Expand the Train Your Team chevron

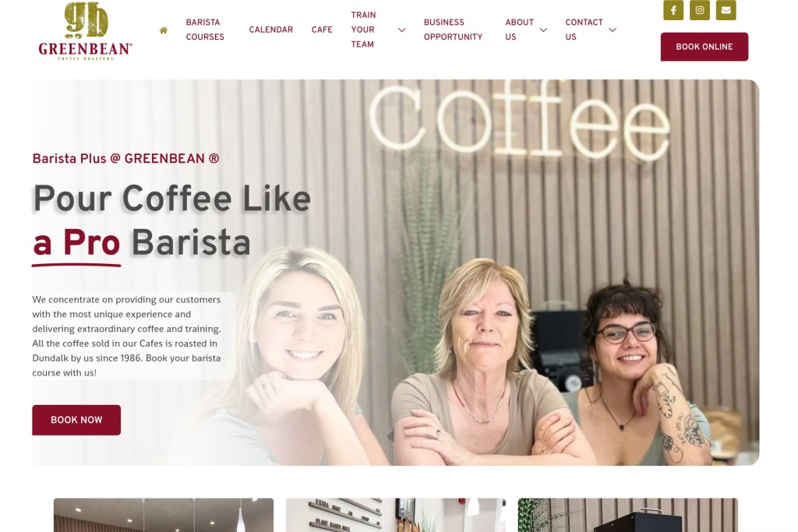401,30
